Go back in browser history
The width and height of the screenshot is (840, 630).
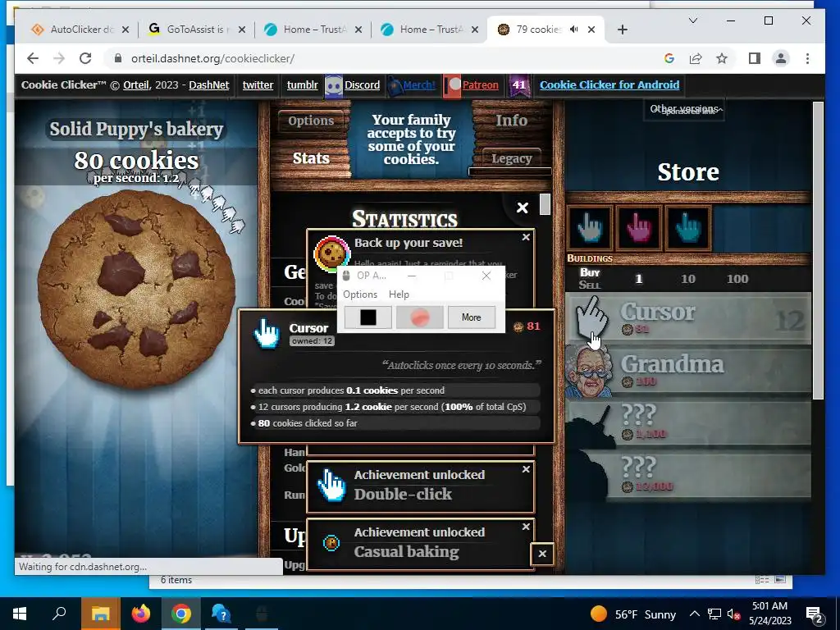tap(33, 58)
